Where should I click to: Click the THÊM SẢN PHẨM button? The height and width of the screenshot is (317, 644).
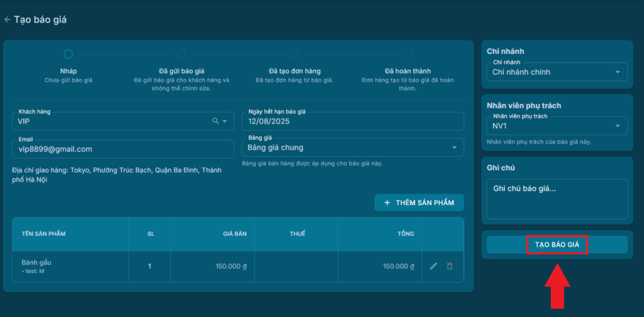click(x=419, y=203)
